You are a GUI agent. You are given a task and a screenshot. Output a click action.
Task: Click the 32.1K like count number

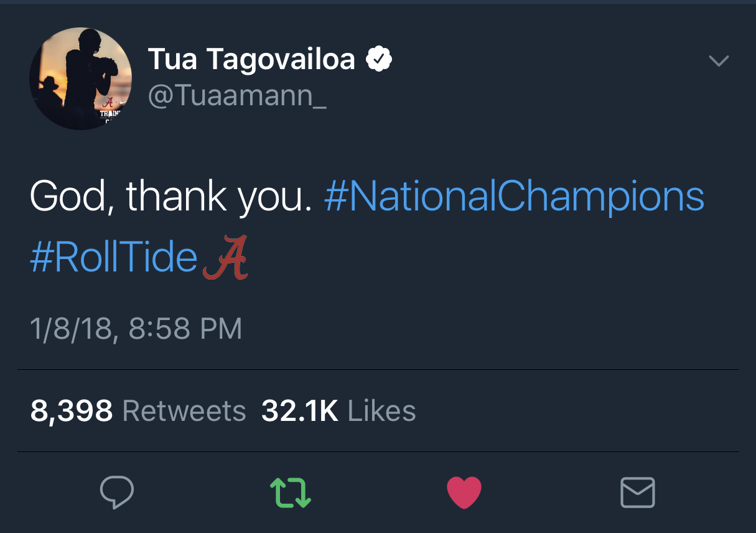[300, 412]
